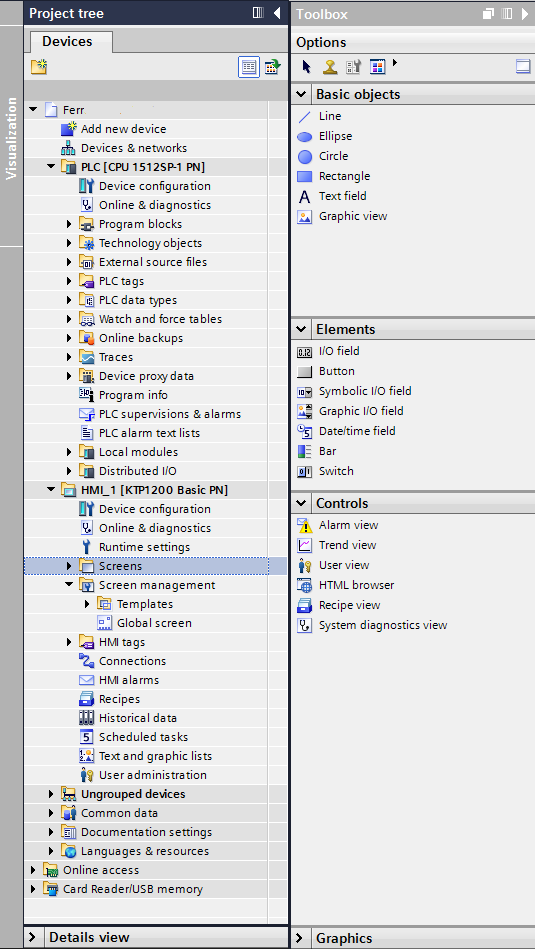Collapse the Elements palette section

(x=301, y=329)
